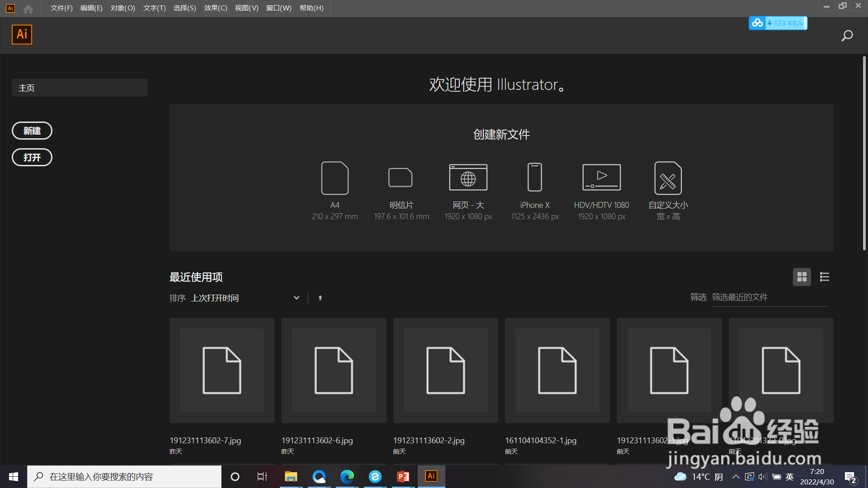Choose the 明信片 postcard preset icon

click(x=401, y=178)
